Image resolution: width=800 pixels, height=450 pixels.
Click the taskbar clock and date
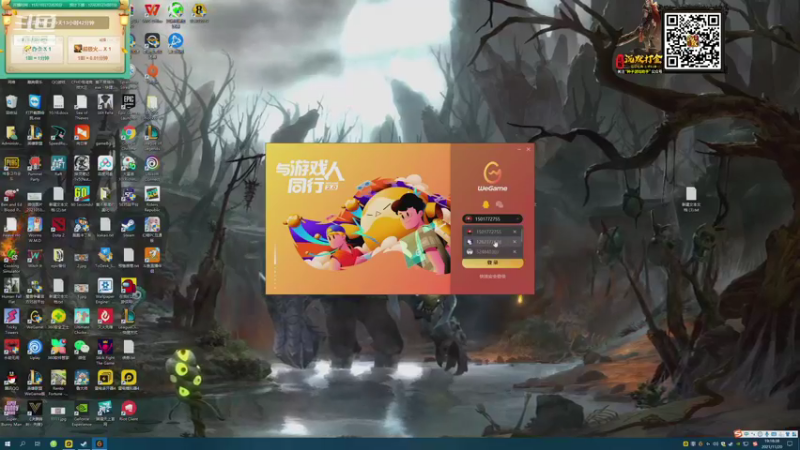tap(774, 444)
